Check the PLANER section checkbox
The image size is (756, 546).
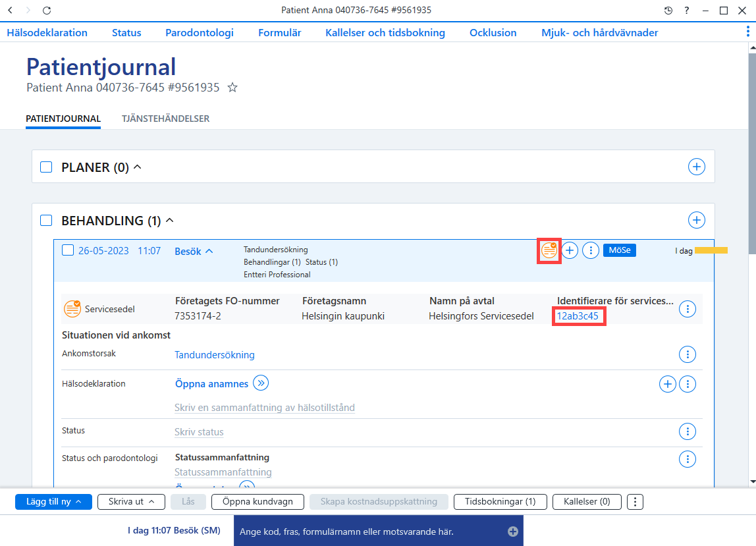pyautogui.click(x=46, y=167)
